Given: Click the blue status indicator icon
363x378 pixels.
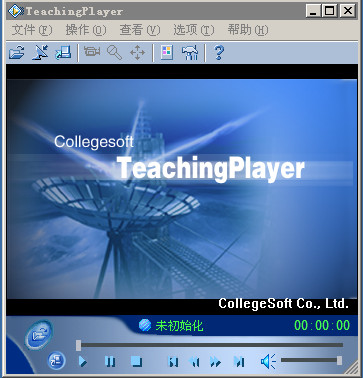Looking at the screenshot, I should (145, 325).
